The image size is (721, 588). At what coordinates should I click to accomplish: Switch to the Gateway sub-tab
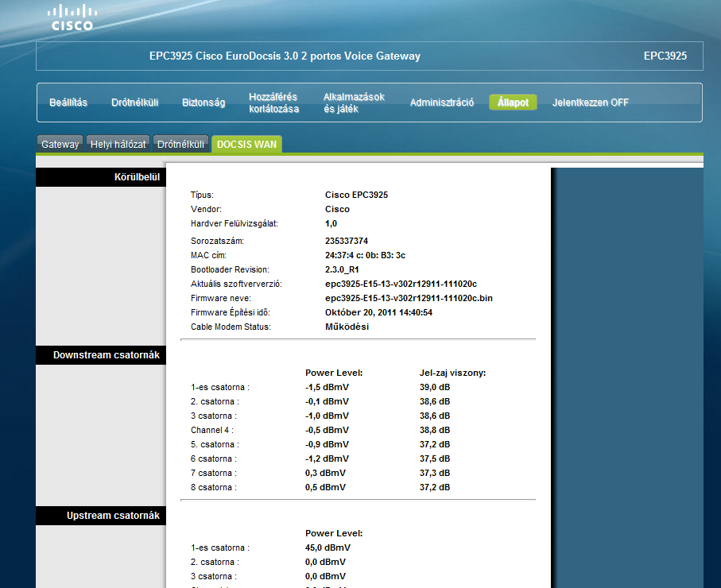(x=60, y=145)
